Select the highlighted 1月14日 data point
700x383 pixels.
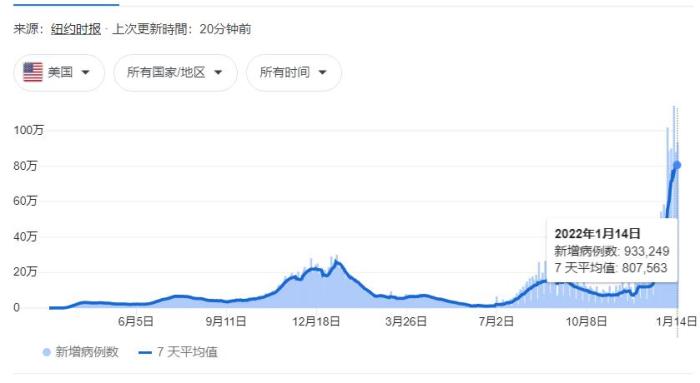pos(677,166)
